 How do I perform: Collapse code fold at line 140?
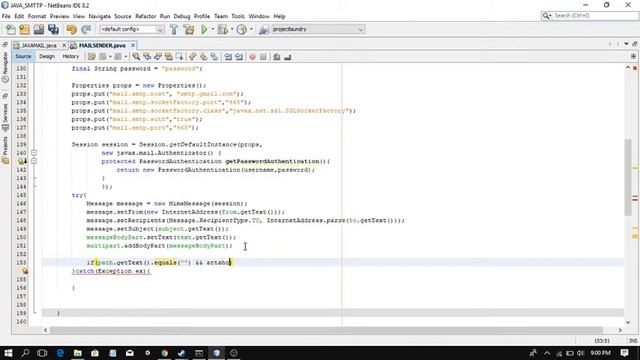tap(34, 153)
